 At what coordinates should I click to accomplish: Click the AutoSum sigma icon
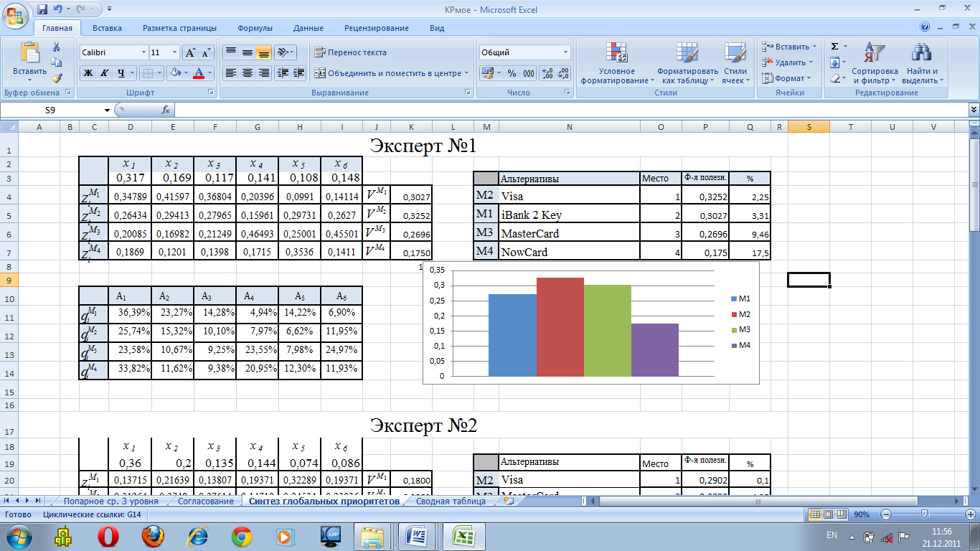pos(835,47)
